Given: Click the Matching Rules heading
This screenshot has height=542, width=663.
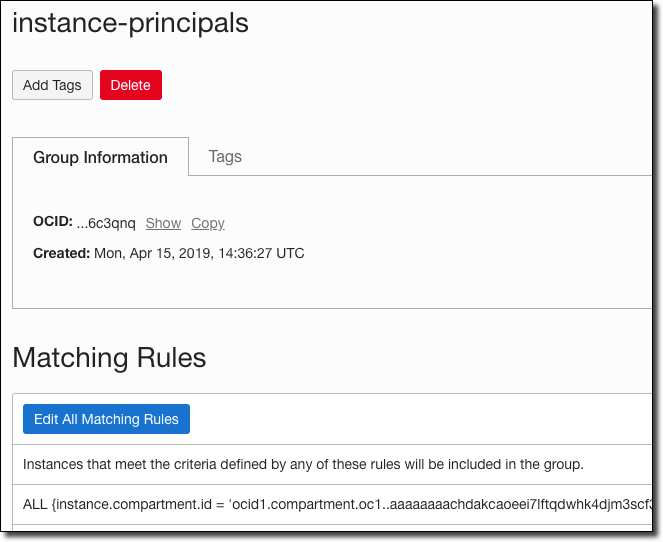Looking at the screenshot, I should (109, 357).
